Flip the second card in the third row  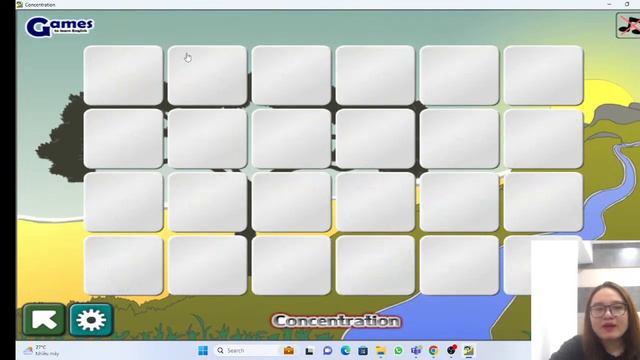point(207,202)
